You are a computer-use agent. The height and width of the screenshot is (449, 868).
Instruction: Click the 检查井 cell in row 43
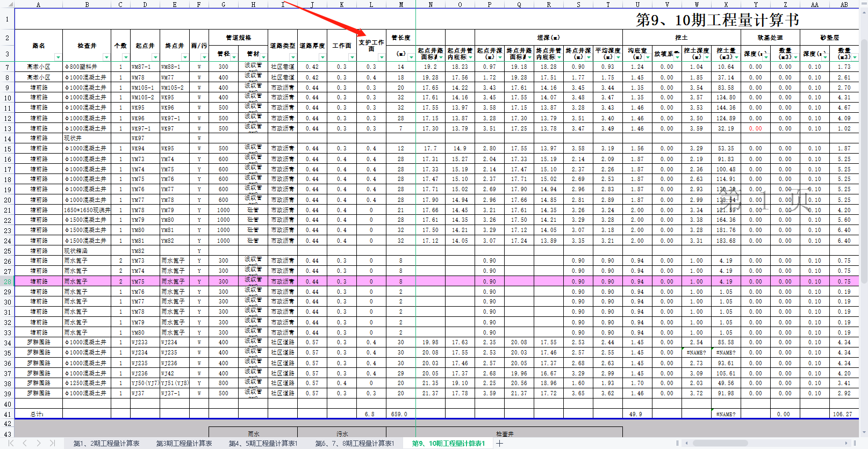tap(505, 433)
